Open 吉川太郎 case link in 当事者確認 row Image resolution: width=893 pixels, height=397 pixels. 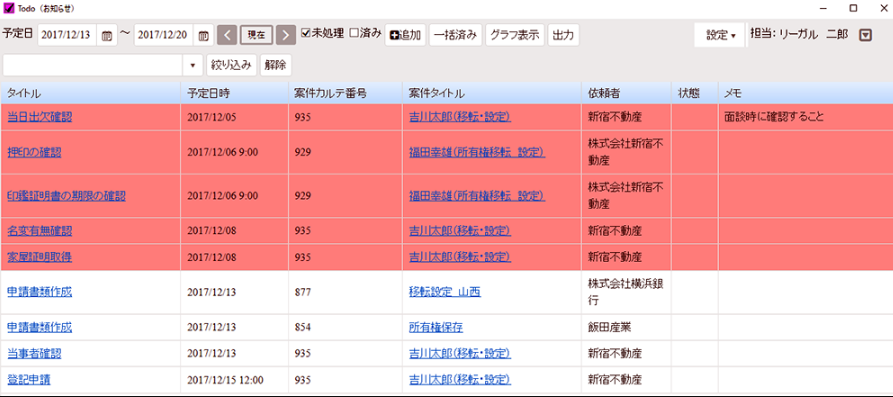(x=460, y=354)
